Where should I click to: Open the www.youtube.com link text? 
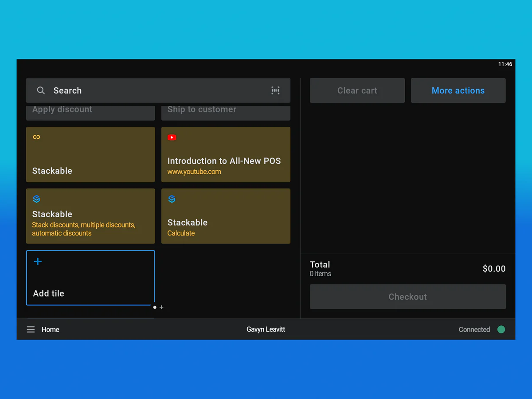point(194,172)
